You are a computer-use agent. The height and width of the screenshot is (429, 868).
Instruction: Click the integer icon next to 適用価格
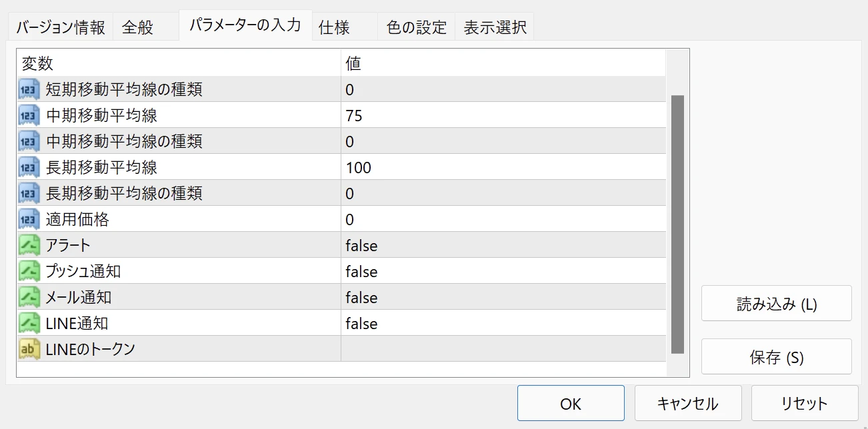29,219
